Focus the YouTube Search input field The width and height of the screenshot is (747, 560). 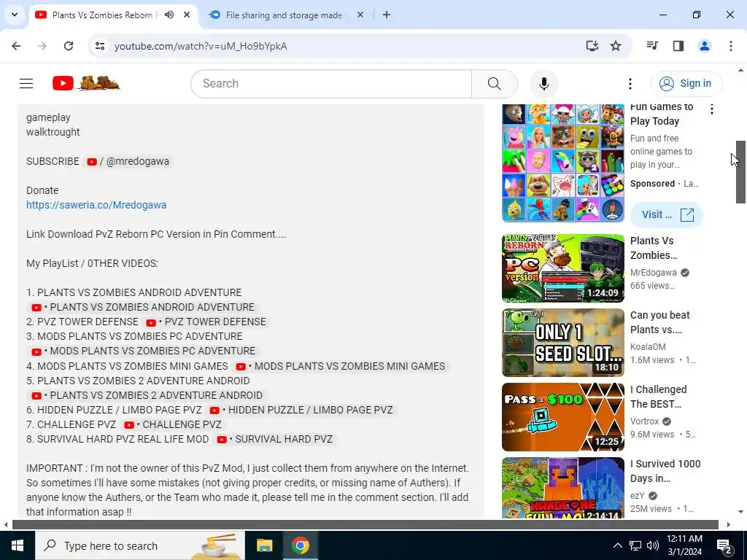331,84
